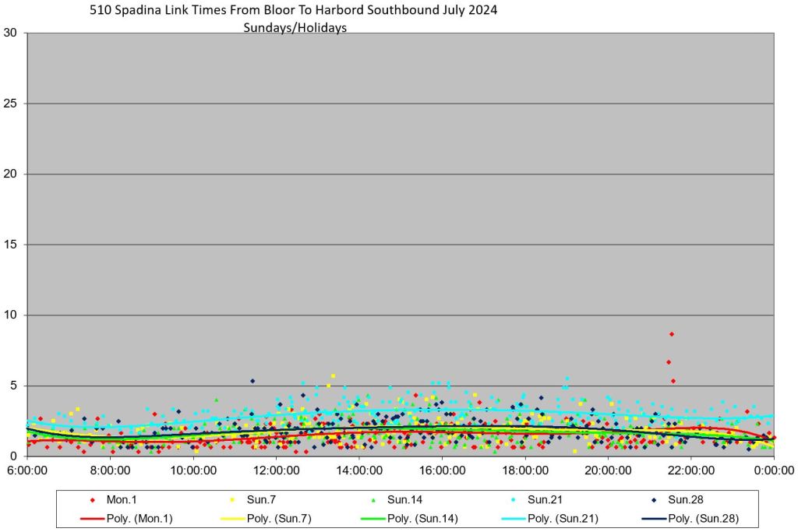
Task: Click the red Mon.1 legend marker
Action: 93,500
